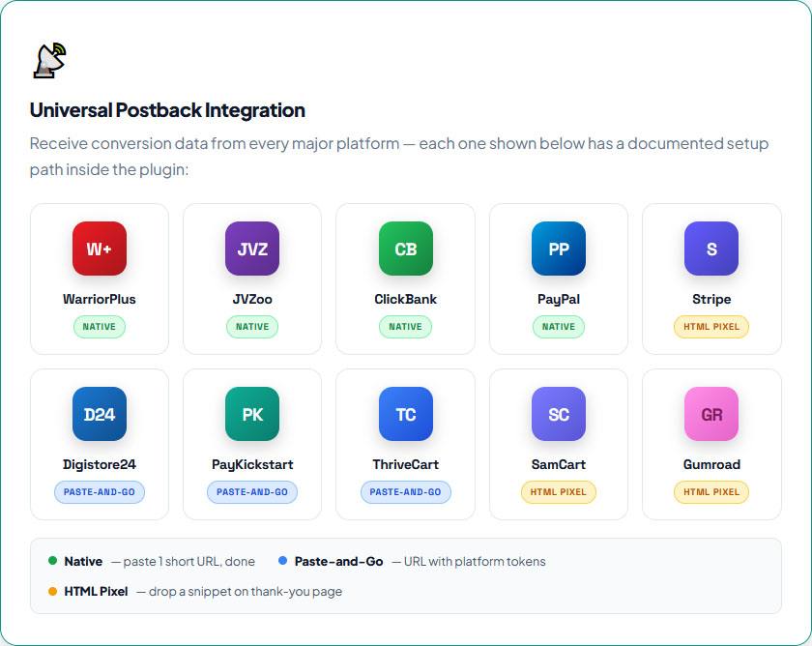Click the NATIVE badge under ClickBank
The width and height of the screenshot is (812, 646).
[405, 327]
